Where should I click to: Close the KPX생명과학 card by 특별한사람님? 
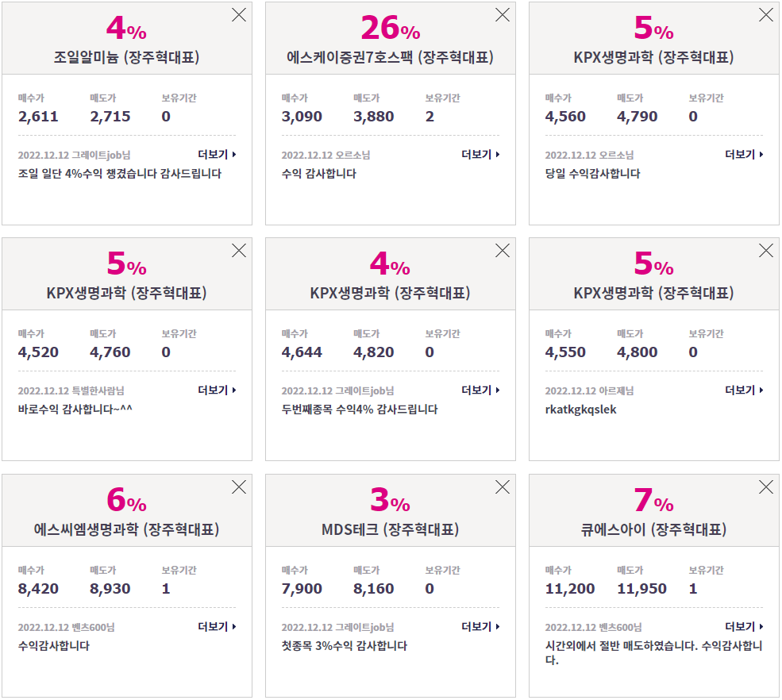(239, 250)
